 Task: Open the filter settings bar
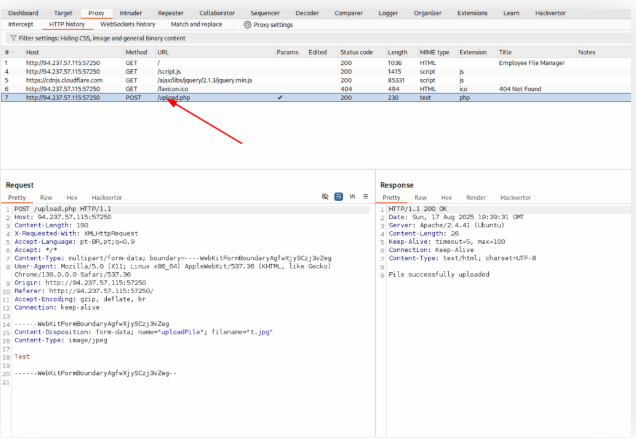(100, 37)
